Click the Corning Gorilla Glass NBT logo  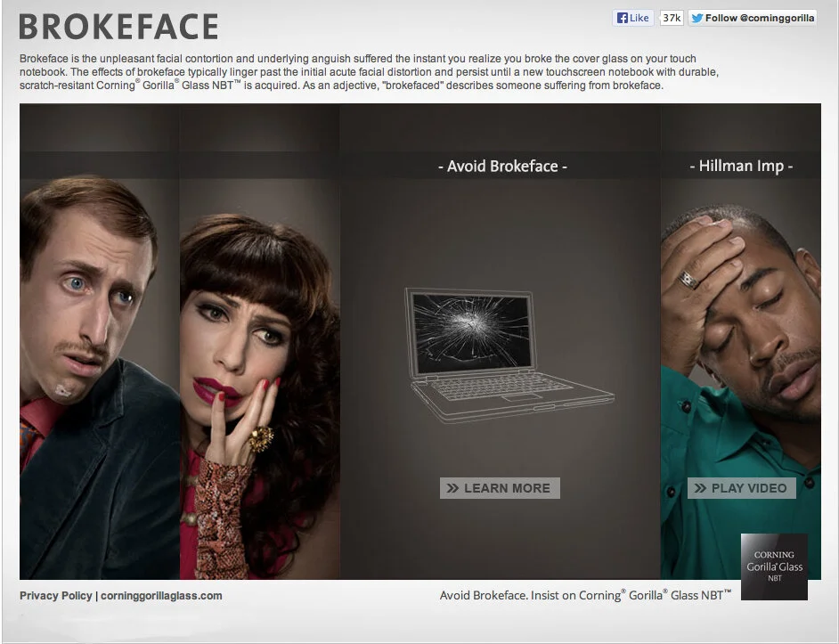774,567
